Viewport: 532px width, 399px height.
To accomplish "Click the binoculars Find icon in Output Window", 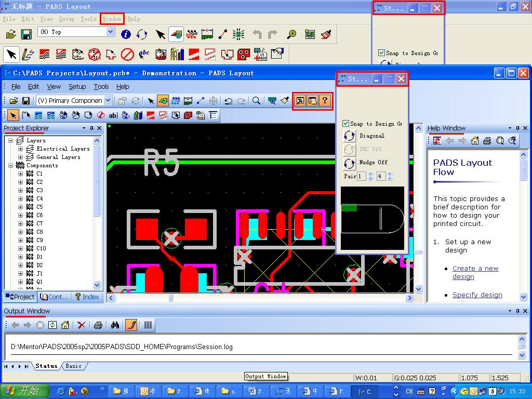I will coord(115,325).
